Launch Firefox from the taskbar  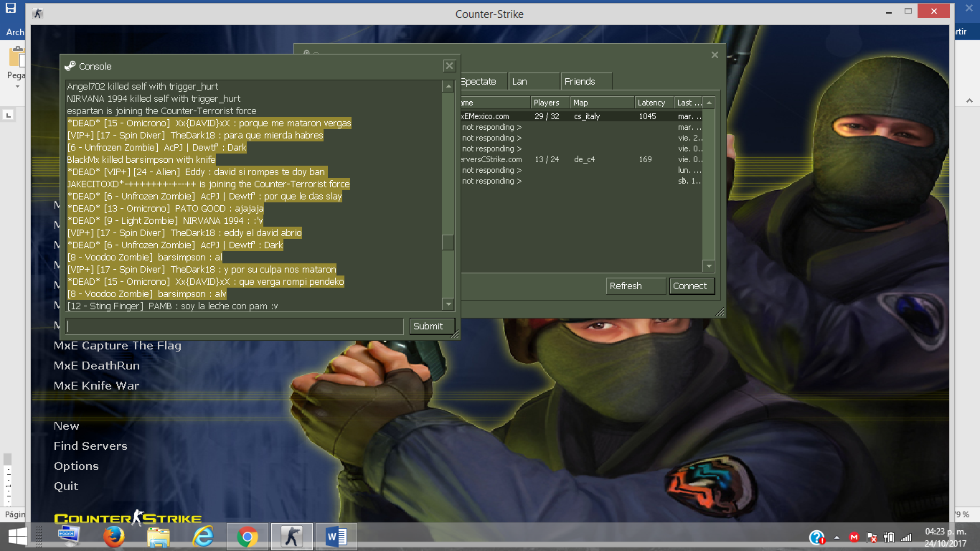(113, 537)
